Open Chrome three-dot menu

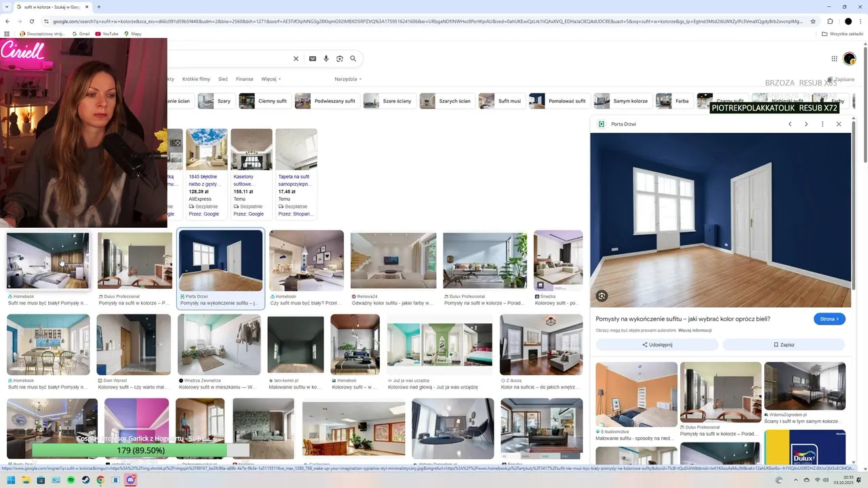click(861, 21)
